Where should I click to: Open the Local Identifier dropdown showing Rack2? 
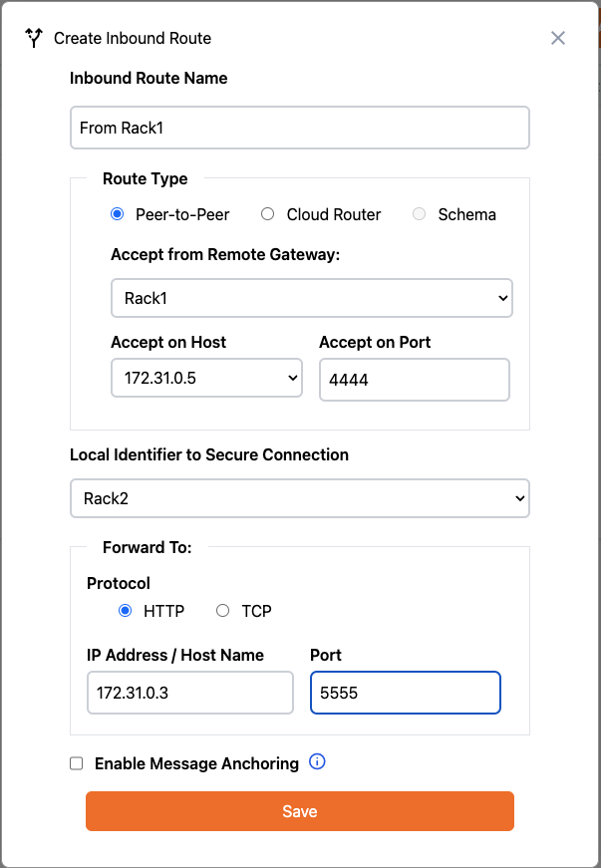click(x=299, y=497)
